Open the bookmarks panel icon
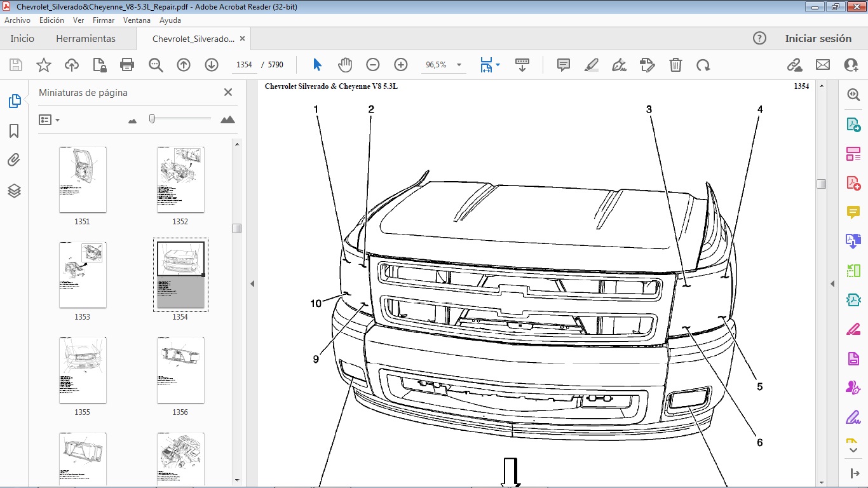Viewport: 868px width, 488px height. [x=14, y=131]
